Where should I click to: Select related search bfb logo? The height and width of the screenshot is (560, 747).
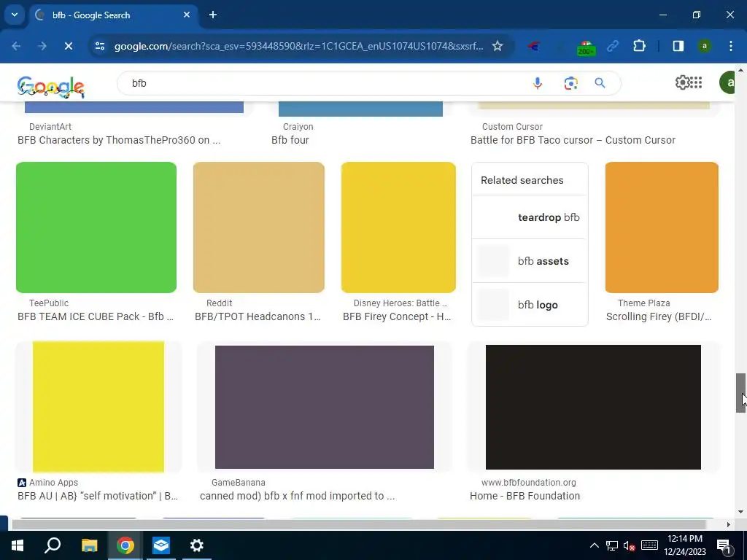(x=530, y=305)
